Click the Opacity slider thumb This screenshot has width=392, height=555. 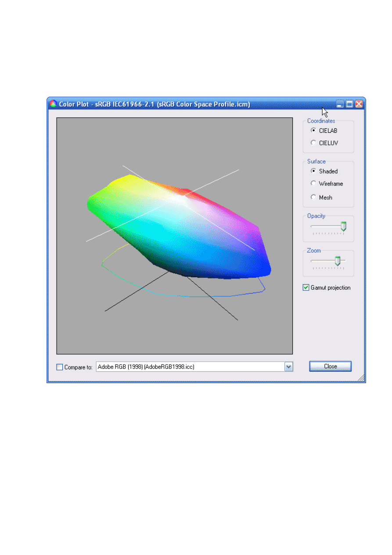point(344,226)
